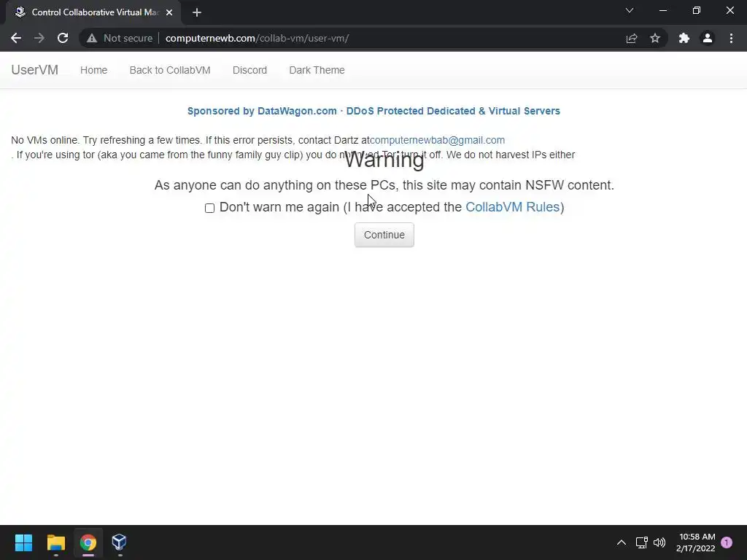Open the Windows Start menu
Image resolution: width=747 pixels, height=560 pixels.
(x=23, y=542)
